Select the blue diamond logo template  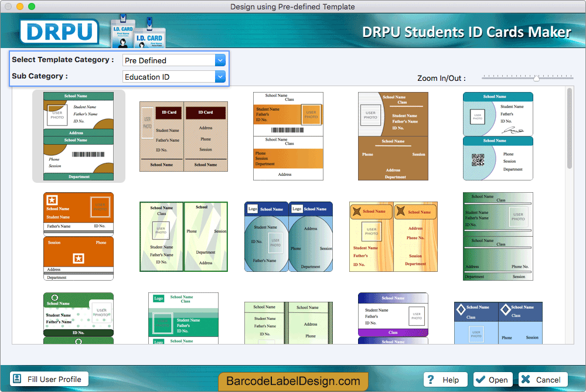point(498,323)
